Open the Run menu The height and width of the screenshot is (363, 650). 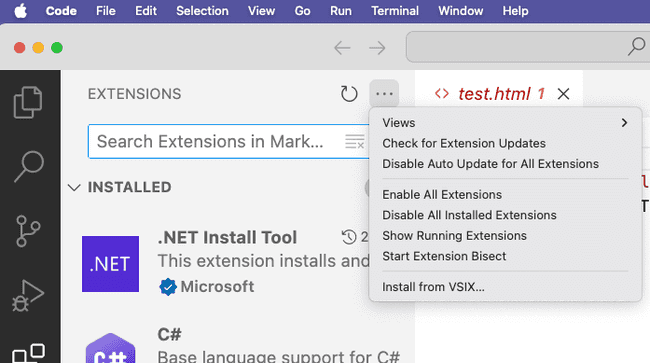click(x=341, y=11)
